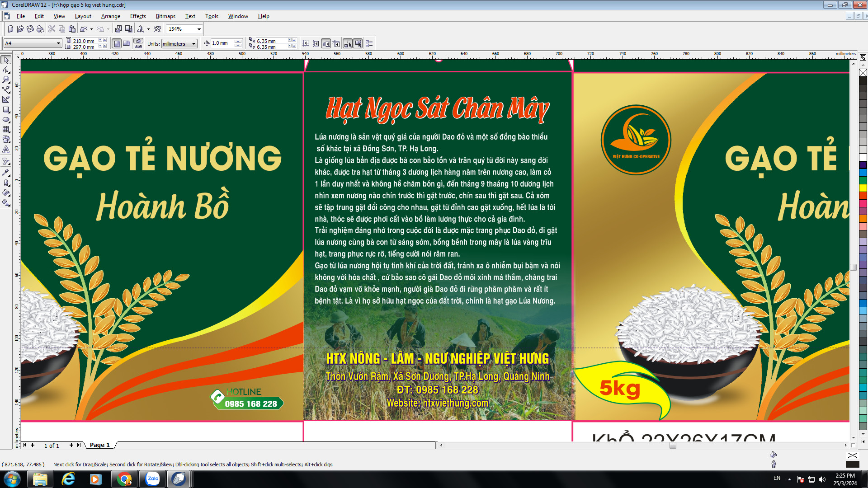Open the Bitmaps menu
The height and width of the screenshot is (488, 868).
pos(165,16)
